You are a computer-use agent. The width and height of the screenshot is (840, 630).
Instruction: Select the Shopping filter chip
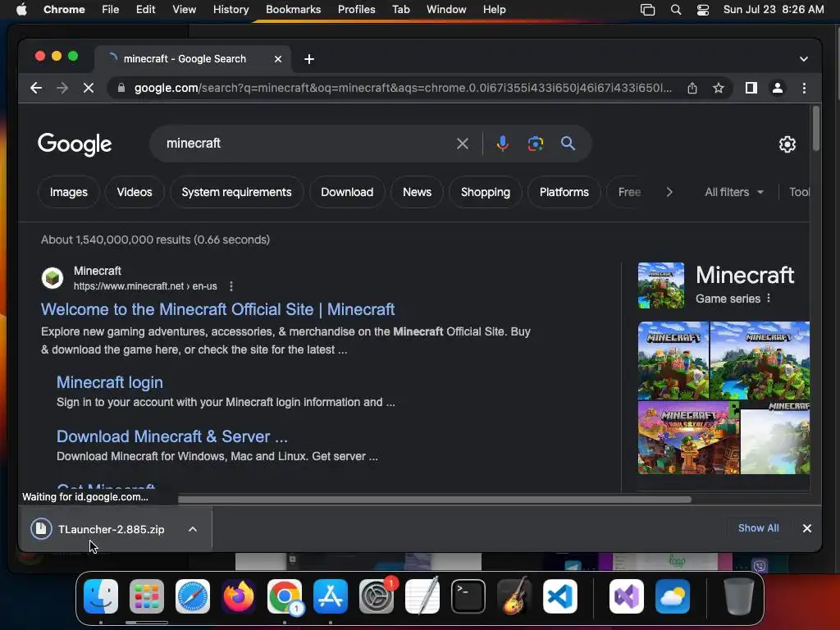[x=486, y=192]
